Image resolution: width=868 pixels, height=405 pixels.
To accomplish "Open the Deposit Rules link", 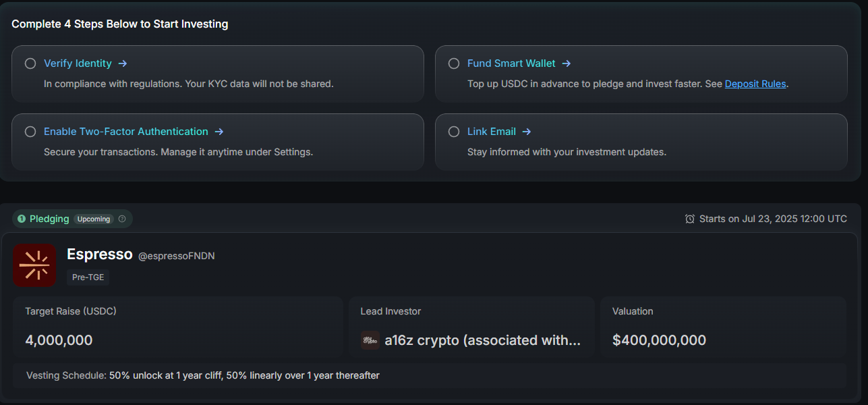I will click(x=755, y=84).
